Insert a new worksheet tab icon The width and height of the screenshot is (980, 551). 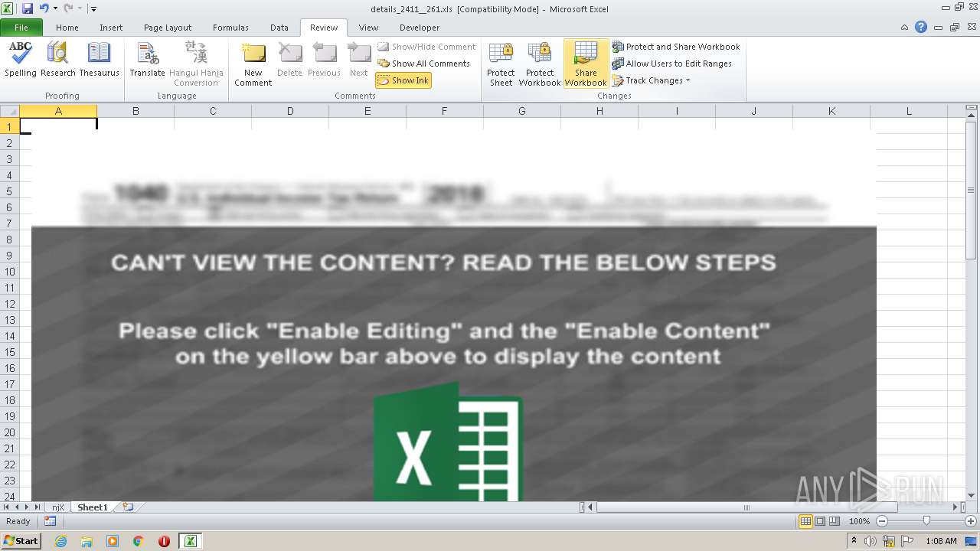click(x=128, y=507)
